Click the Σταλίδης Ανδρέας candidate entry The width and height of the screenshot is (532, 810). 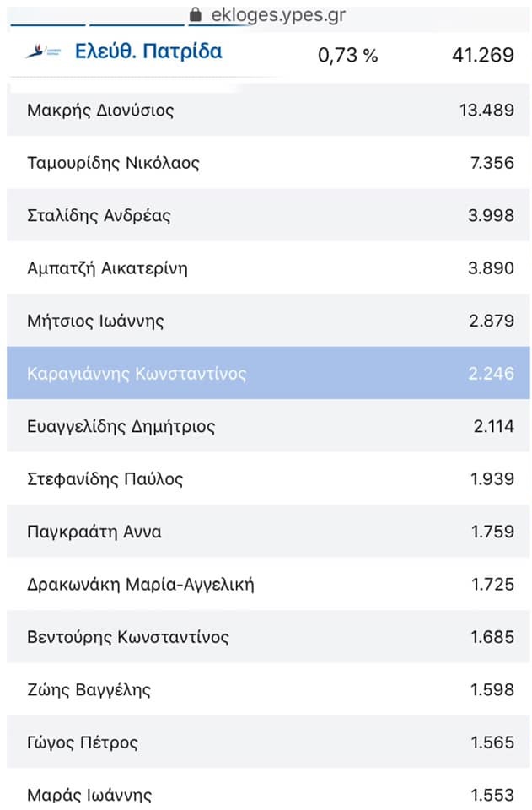click(268, 215)
